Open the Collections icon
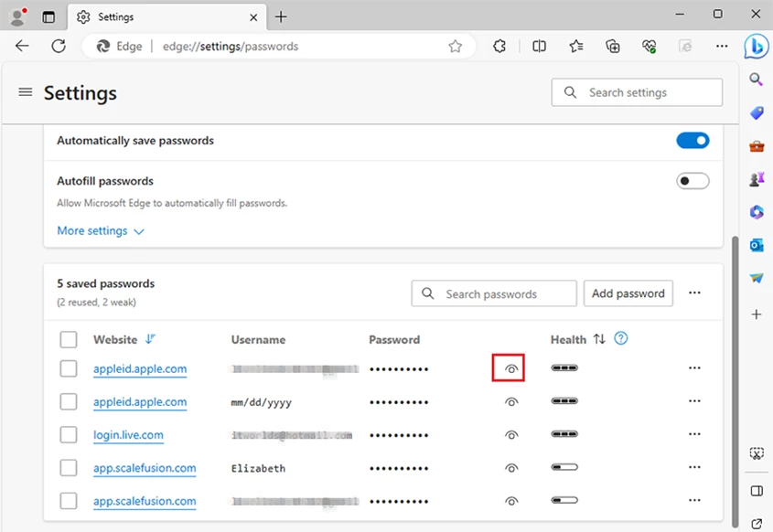Screen dimensions: 773x532 point(612,47)
